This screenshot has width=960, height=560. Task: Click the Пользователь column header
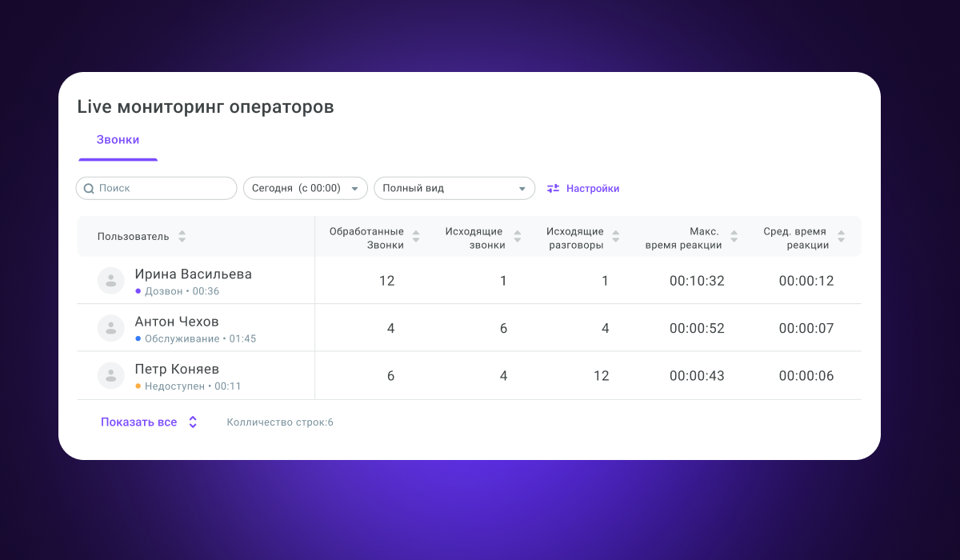point(134,237)
